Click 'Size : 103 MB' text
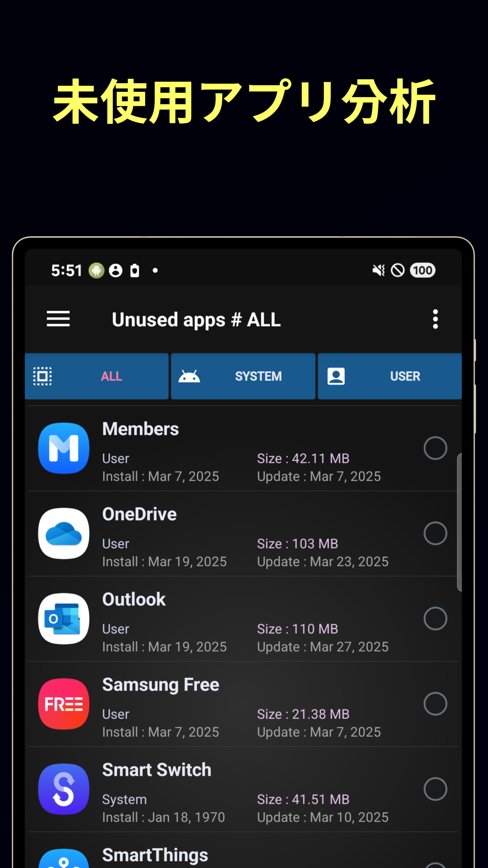The image size is (488, 868). click(297, 544)
